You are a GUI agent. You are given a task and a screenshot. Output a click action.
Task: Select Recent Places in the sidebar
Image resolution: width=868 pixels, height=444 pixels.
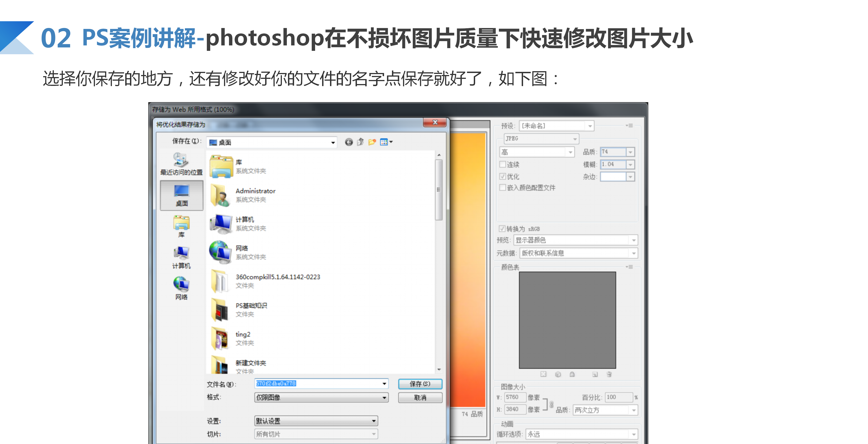coord(181,164)
